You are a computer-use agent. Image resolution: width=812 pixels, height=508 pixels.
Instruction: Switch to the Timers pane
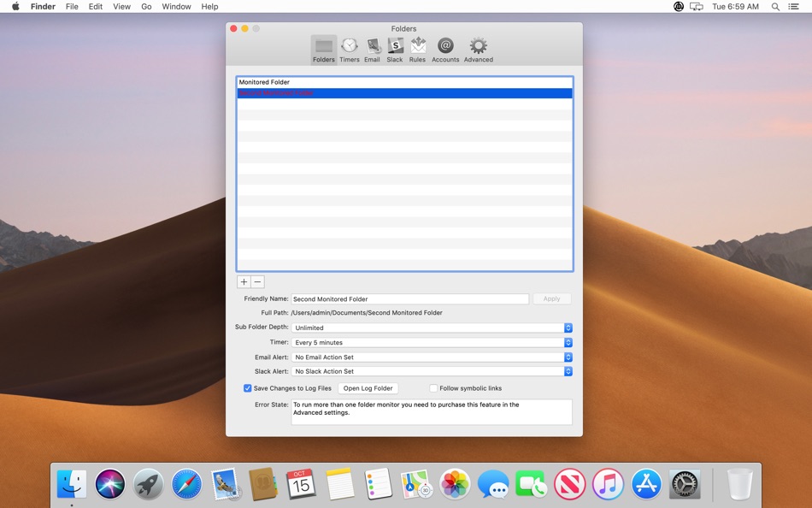(x=349, y=50)
